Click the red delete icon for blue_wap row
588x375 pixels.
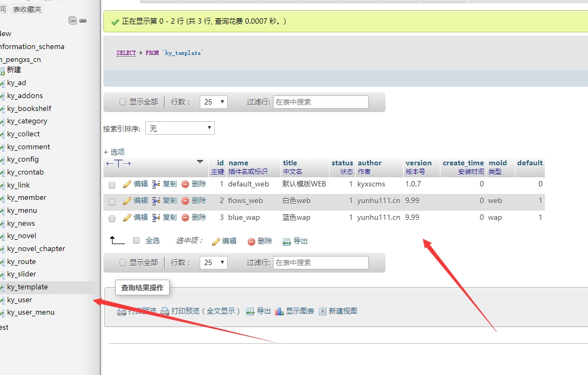click(x=185, y=218)
